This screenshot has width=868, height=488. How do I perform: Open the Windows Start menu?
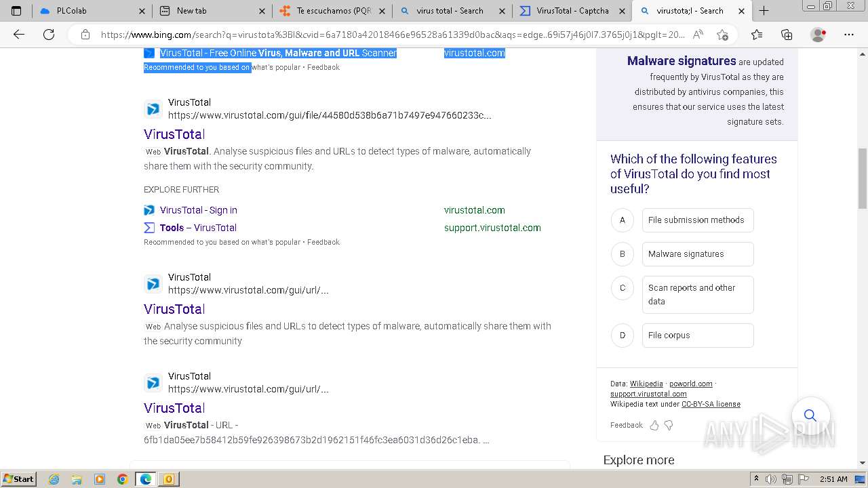[x=18, y=479]
